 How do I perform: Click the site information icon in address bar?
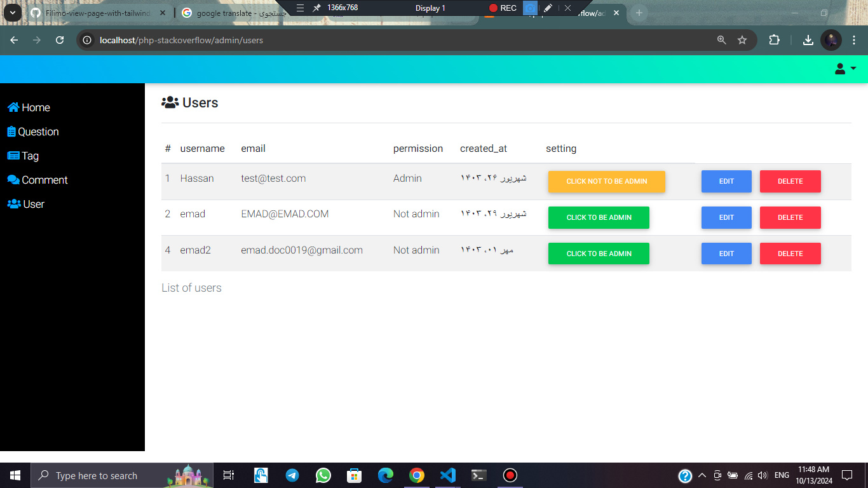[88, 40]
